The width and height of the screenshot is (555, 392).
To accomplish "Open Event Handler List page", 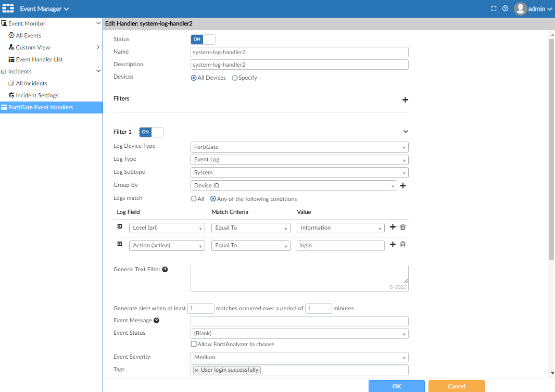I will (x=39, y=59).
